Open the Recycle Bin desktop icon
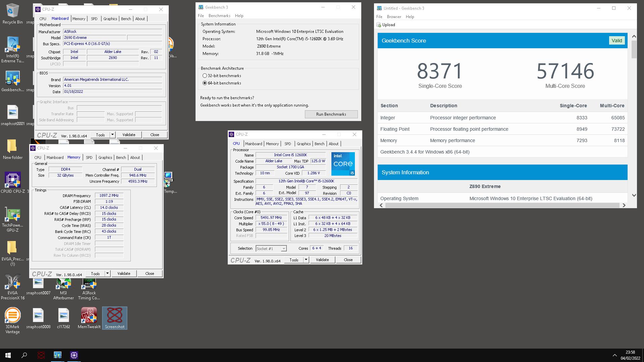The image size is (644, 362). [12, 13]
